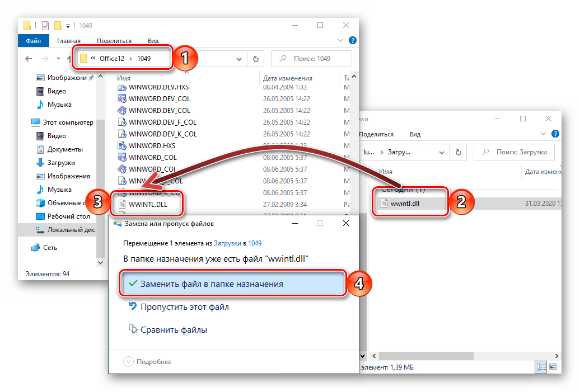The width and height of the screenshot is (580, 392).
Task: Expand Подробнее in replace dialog
Action: 147,361
